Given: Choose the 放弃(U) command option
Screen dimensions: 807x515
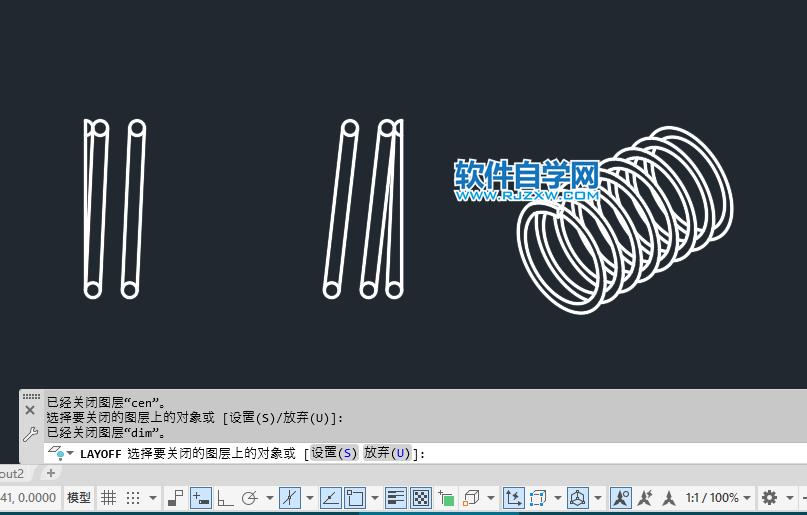Looking at the screenshot, I should [x=388, y=453].
